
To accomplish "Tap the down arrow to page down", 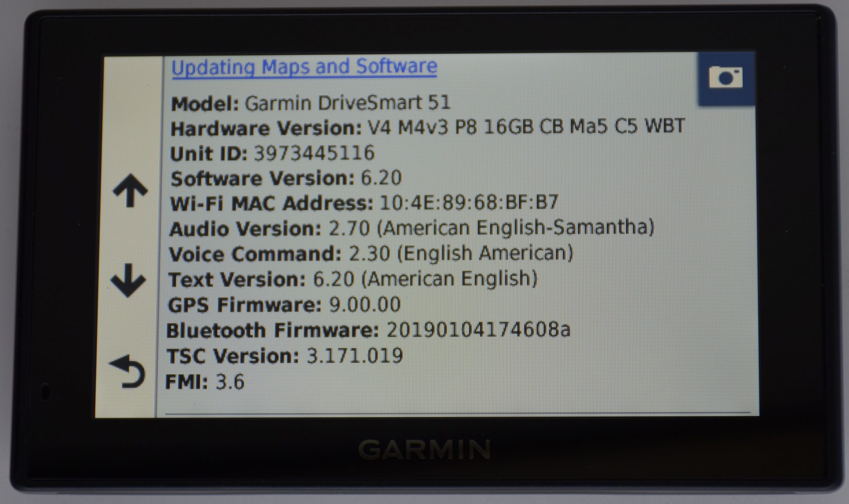I will 128,281.
